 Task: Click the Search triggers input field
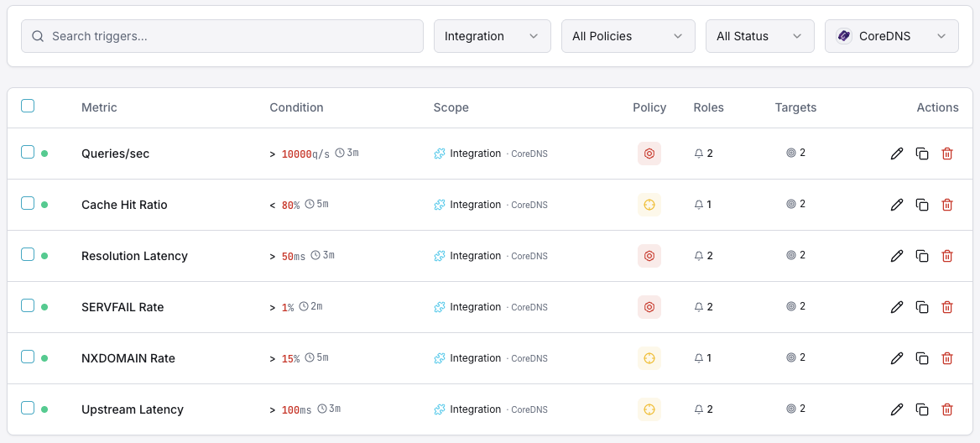(x=222, y=36)
